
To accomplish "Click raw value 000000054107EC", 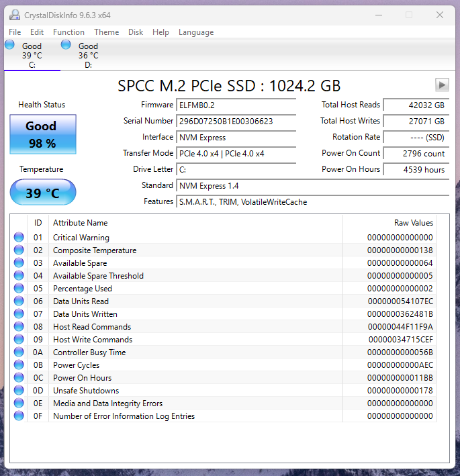I will pyautogui.click(x=400, y=301).
